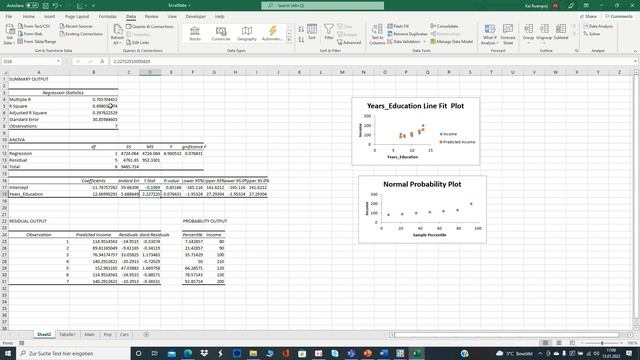Switch to the Review tab

151,16
